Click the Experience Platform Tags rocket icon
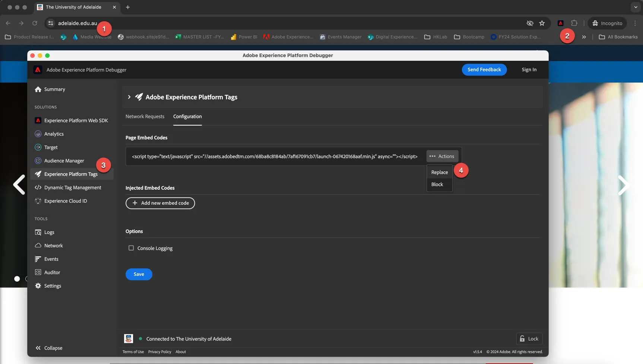Screen dimensions: 643x364 tap(38, 174)
